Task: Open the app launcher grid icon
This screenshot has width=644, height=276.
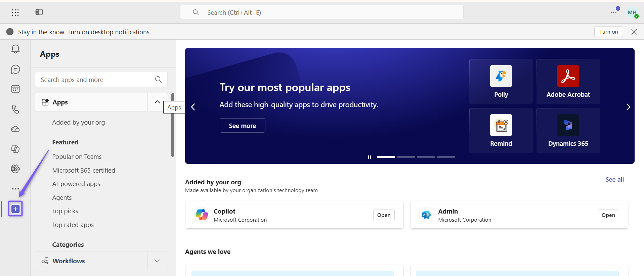Action: click(x=15, y=12)
